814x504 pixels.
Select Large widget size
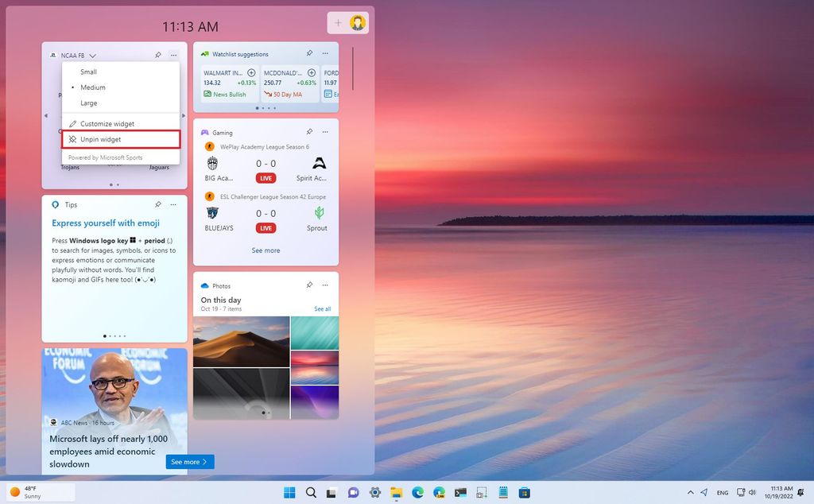coord(87,103)
